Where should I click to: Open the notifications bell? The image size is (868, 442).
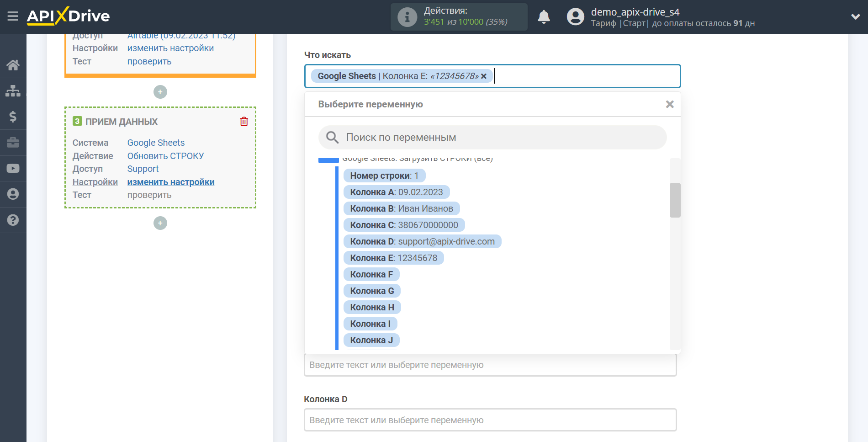coord(544,17)
